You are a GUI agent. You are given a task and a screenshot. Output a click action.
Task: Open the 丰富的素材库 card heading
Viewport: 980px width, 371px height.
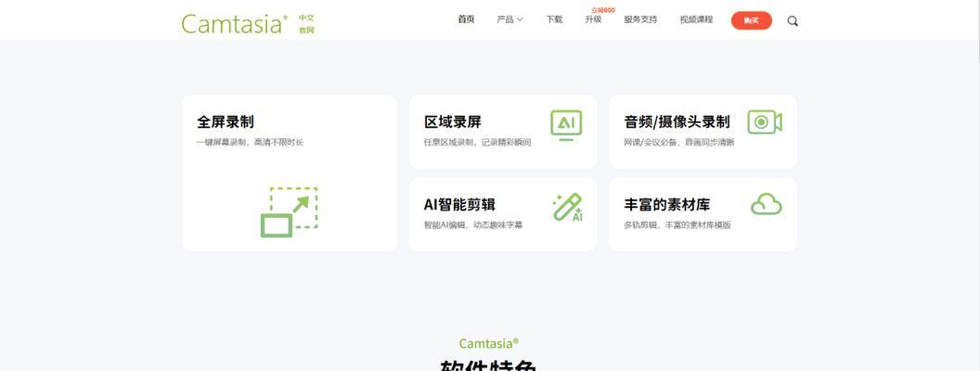click(667, 205)
